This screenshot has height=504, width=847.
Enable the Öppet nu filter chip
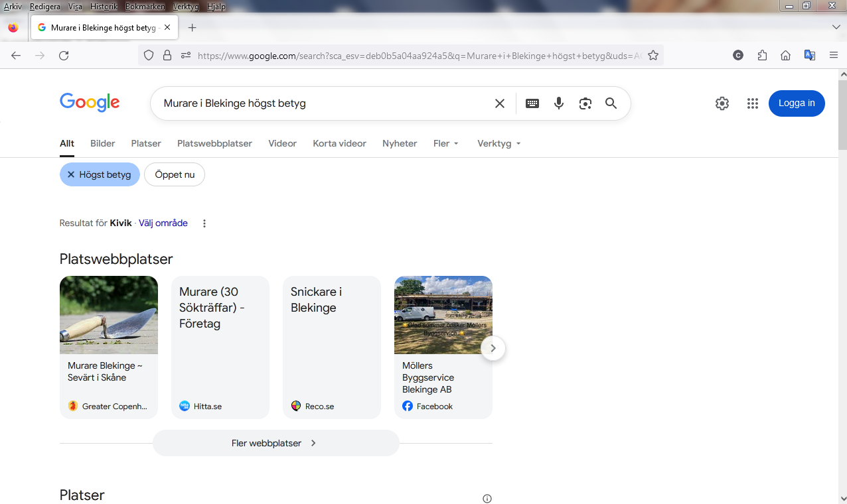click(175, 174)
